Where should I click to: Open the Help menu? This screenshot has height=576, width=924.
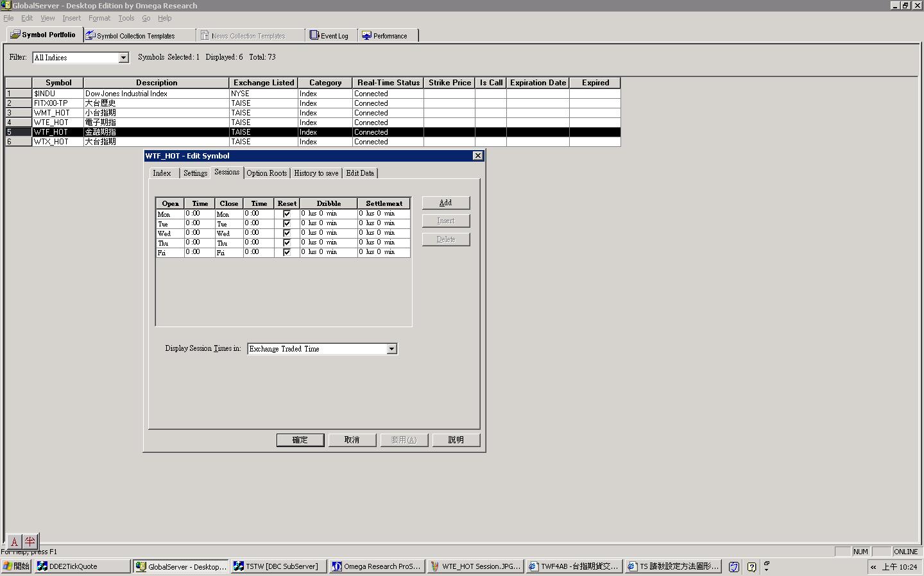click(x=165, y=18)
